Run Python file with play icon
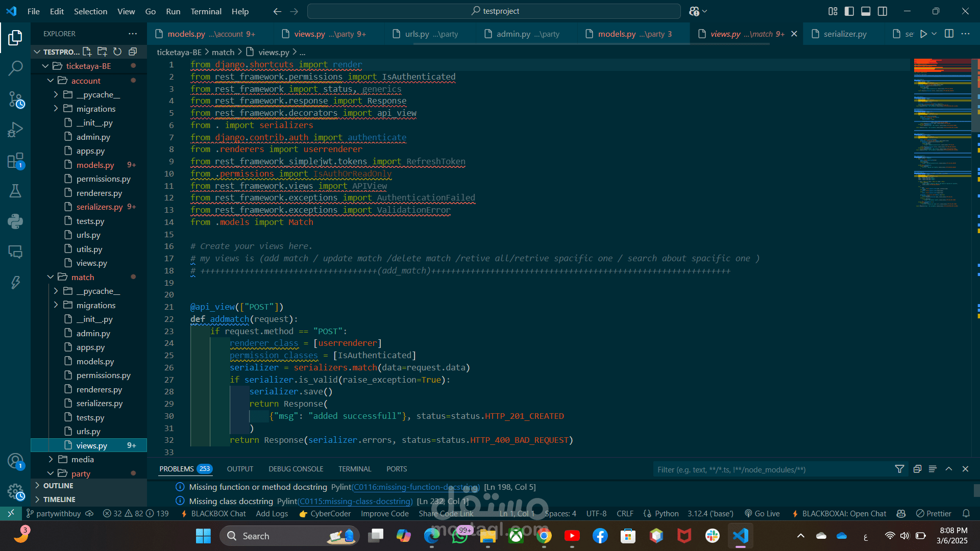Image resolution: width=980 pixels, height=551 pixels. [923, 34]
